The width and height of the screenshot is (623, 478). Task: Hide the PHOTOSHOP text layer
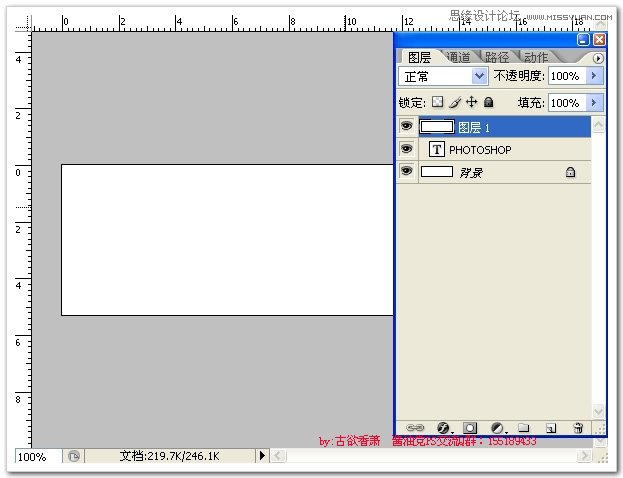point(406,149)
